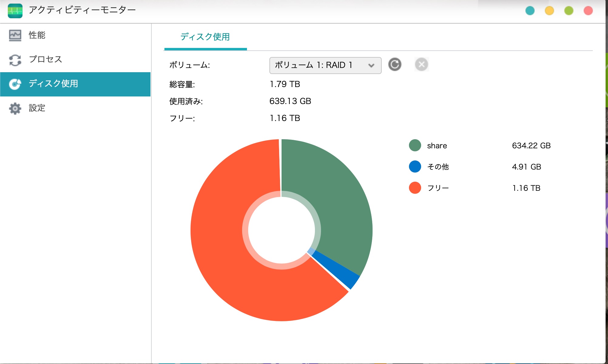
Task: Click the volume dropdown chevron arrow
Action: [371, 66]
